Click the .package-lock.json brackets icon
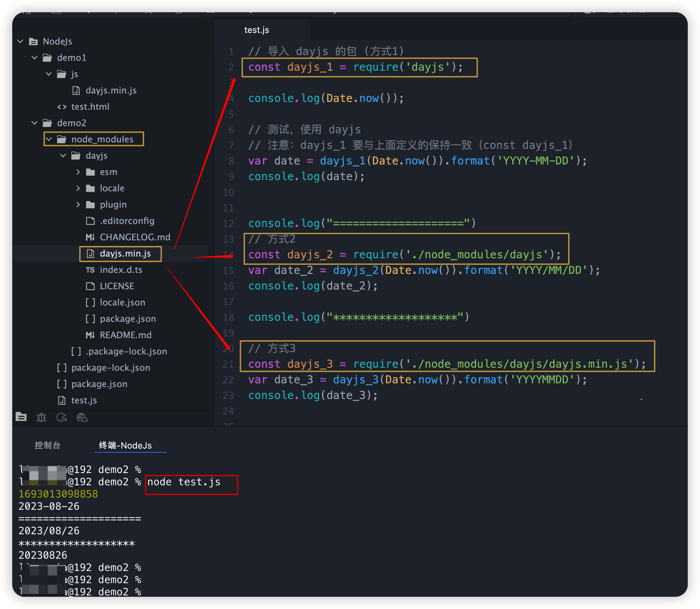 [76, 351]
